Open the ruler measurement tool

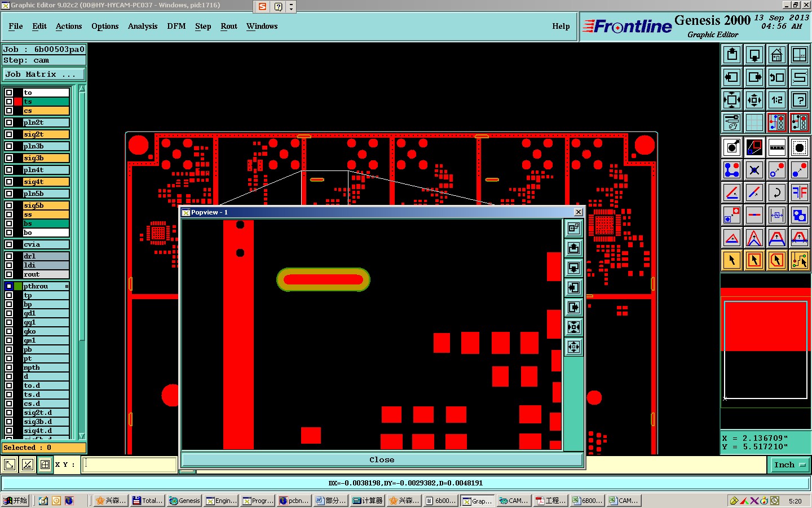[x=777, y=147]
